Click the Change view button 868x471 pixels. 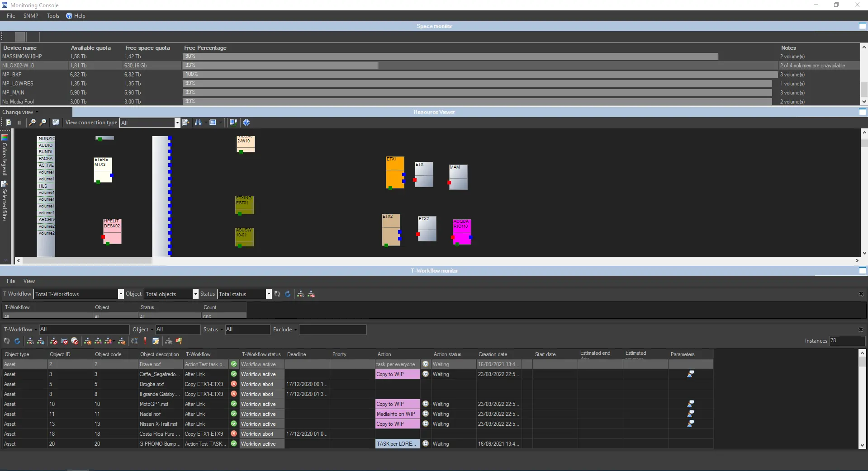(18, 112)
